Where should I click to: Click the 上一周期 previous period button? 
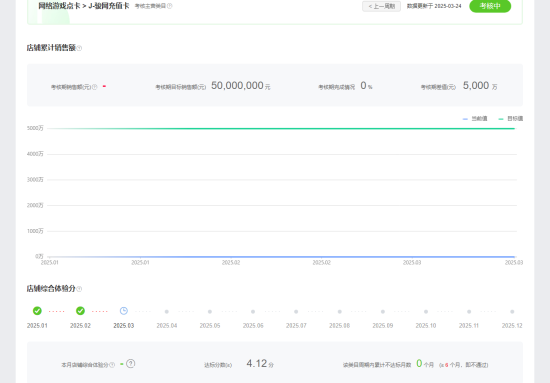pyautogui.click(x=381, y=6)
